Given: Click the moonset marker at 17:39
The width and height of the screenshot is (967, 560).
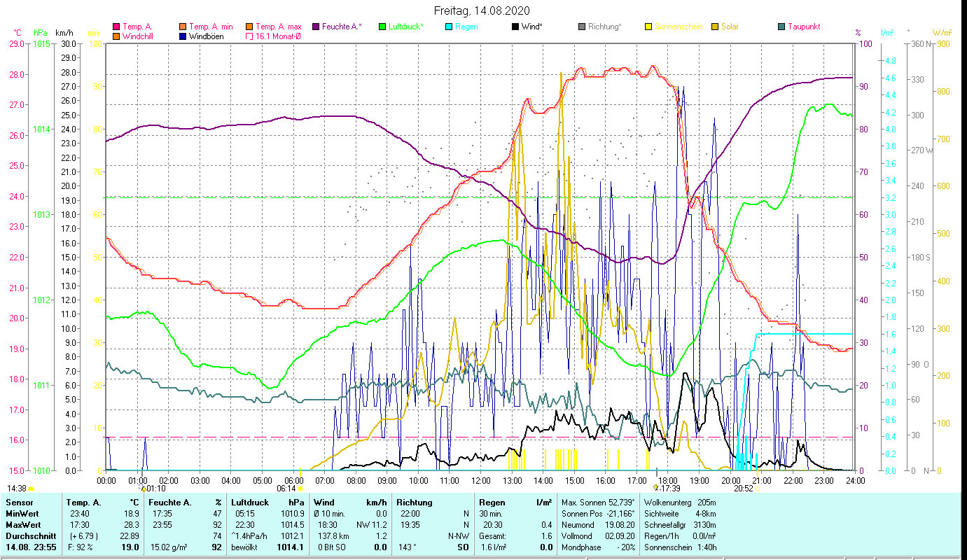Looking at the screenshot, I should [656, 489].
